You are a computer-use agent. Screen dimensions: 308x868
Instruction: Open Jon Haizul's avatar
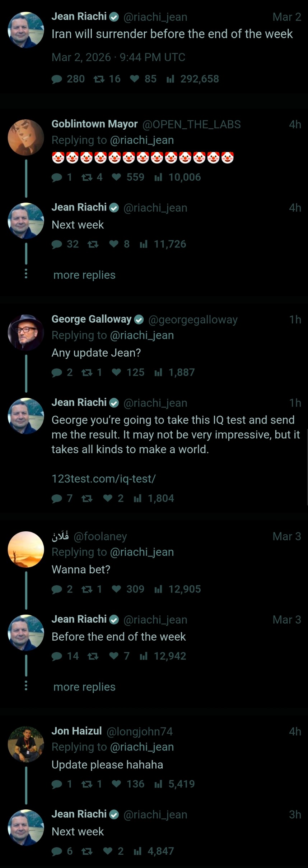pyautogui.click(x=26, y=744)
